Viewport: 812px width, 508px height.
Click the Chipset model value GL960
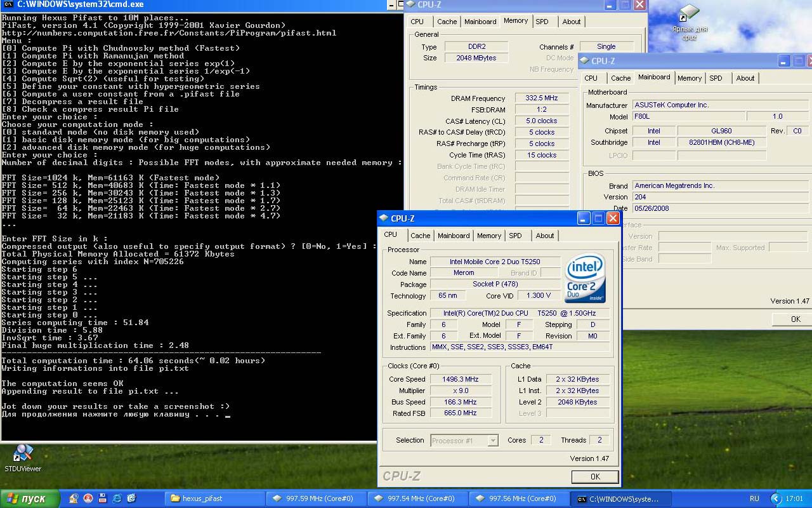(721, 131)
